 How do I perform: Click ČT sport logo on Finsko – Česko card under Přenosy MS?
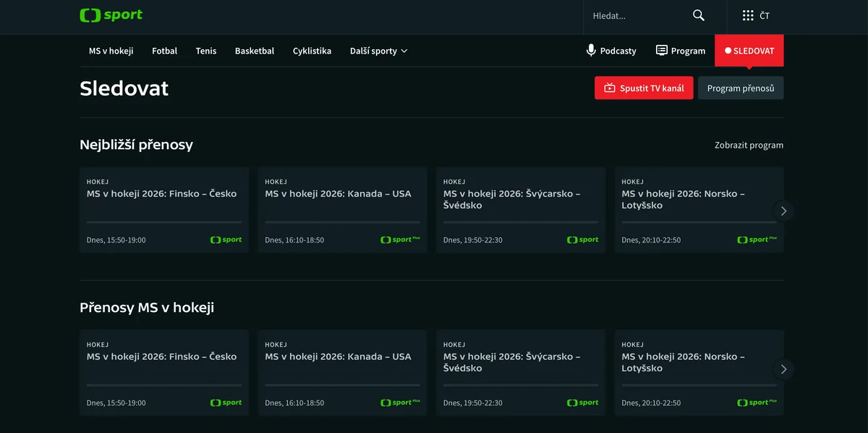click(x=226, y=403)
